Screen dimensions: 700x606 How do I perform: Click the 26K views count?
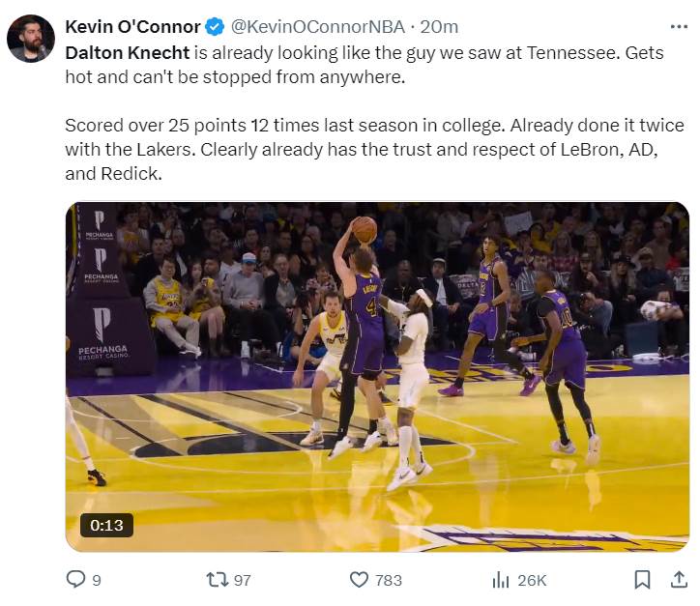coord(532,580)
